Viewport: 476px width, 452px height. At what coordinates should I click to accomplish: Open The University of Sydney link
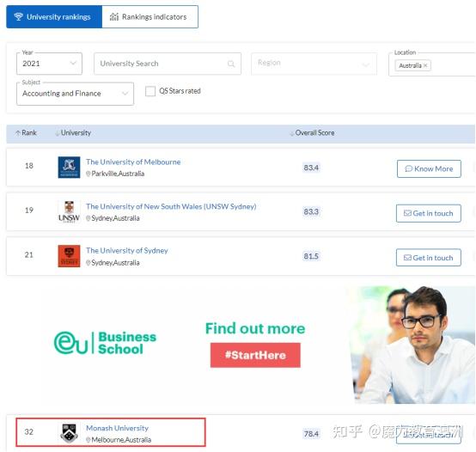127,251
